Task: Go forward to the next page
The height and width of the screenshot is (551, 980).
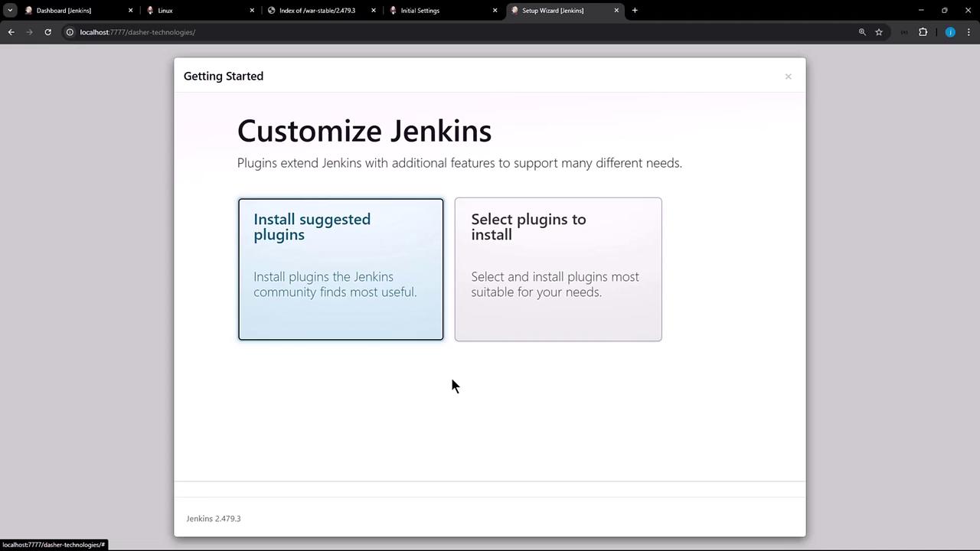Action: [x=29, y=32]
